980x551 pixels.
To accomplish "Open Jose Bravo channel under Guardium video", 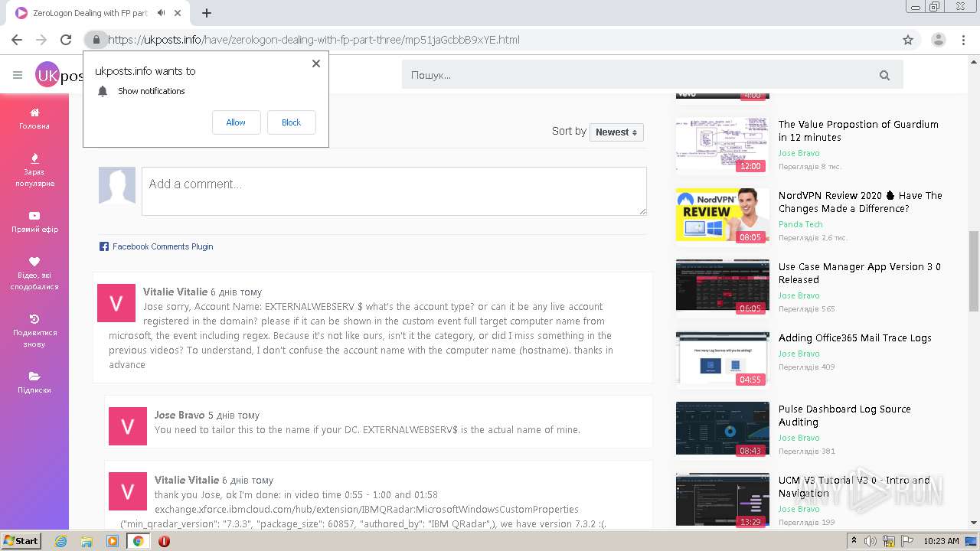I will (x=799, y=153).
